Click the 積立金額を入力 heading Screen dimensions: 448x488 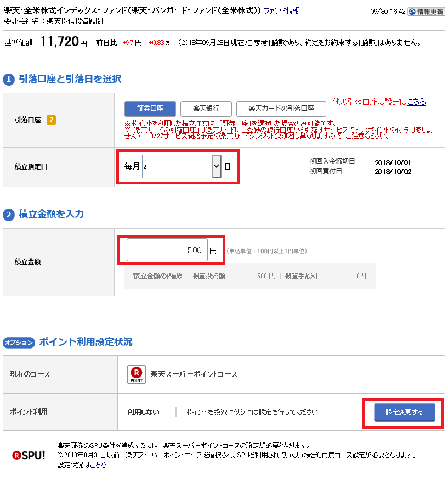52,214
